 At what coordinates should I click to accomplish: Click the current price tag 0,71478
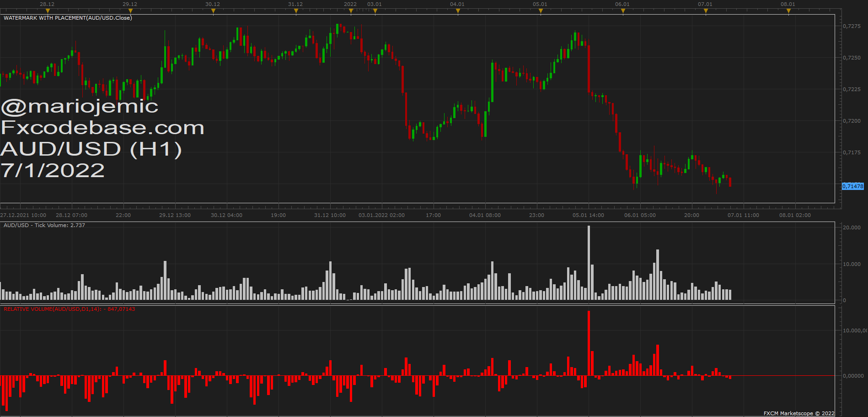click(853, 186)
